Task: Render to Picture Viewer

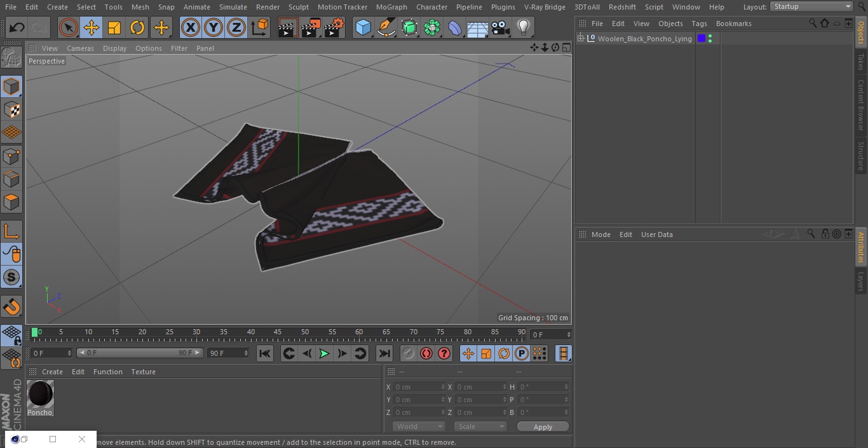Action: click(311, 27)
